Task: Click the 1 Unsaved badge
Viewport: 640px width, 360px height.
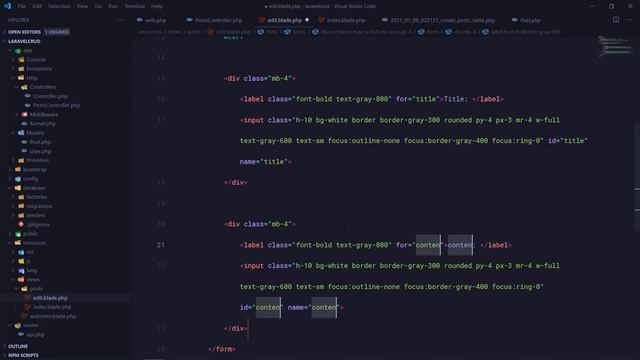Action: 57,32
